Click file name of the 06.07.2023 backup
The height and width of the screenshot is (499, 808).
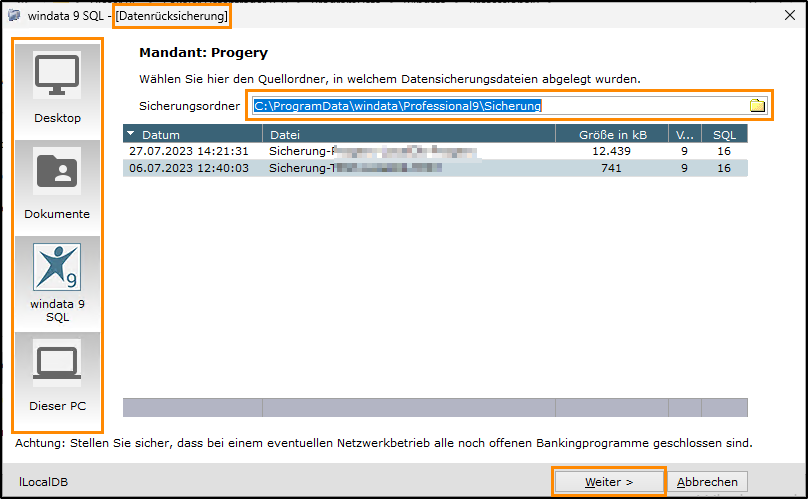[x=356, y=168]
